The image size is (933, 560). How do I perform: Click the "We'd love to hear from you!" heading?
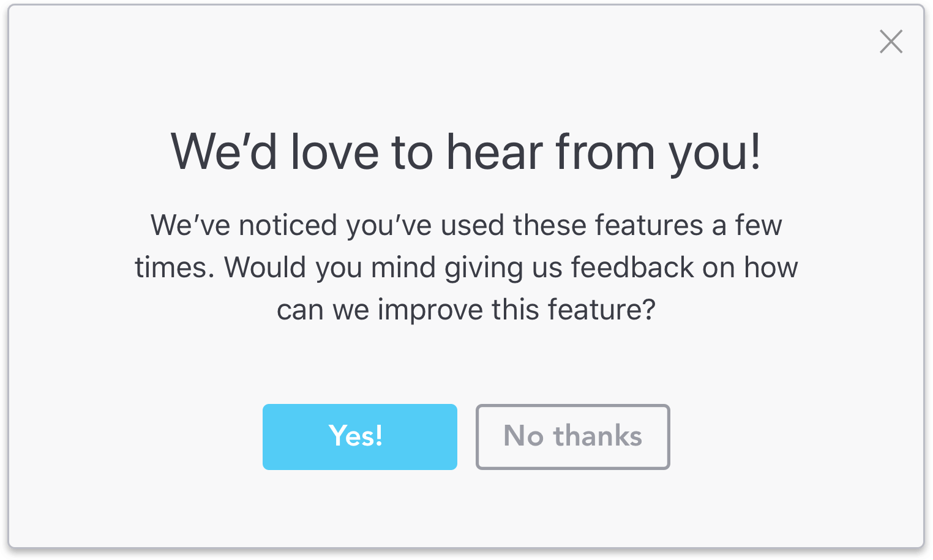[x=466, y=152]
